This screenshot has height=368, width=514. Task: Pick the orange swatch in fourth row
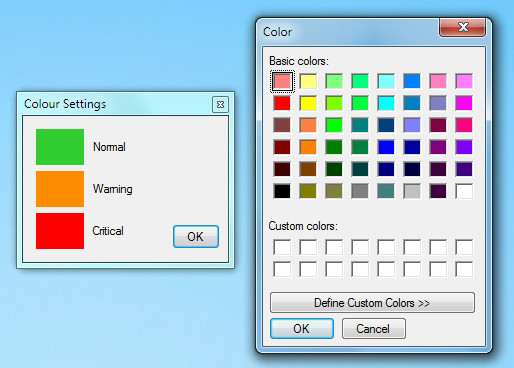[308, 147]
